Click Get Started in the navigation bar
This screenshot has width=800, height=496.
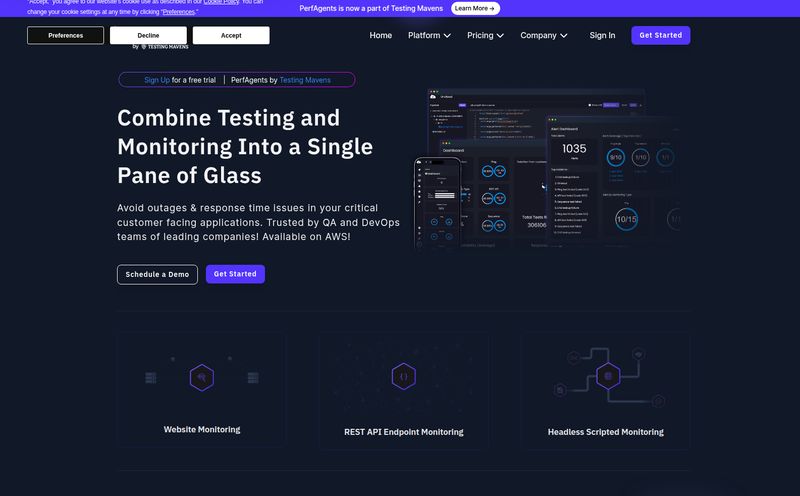coord(661,35)
